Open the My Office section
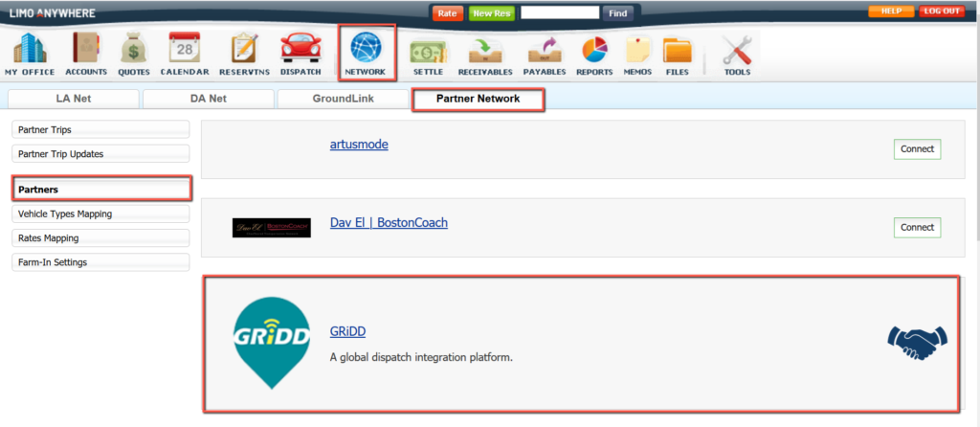The image size is (980, 427). (x=30, y=55)
